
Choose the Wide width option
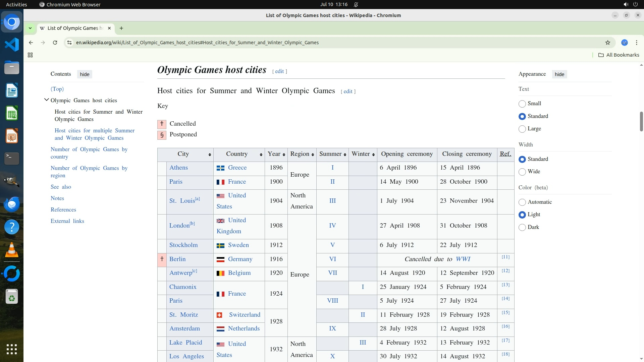click(522, 172)
